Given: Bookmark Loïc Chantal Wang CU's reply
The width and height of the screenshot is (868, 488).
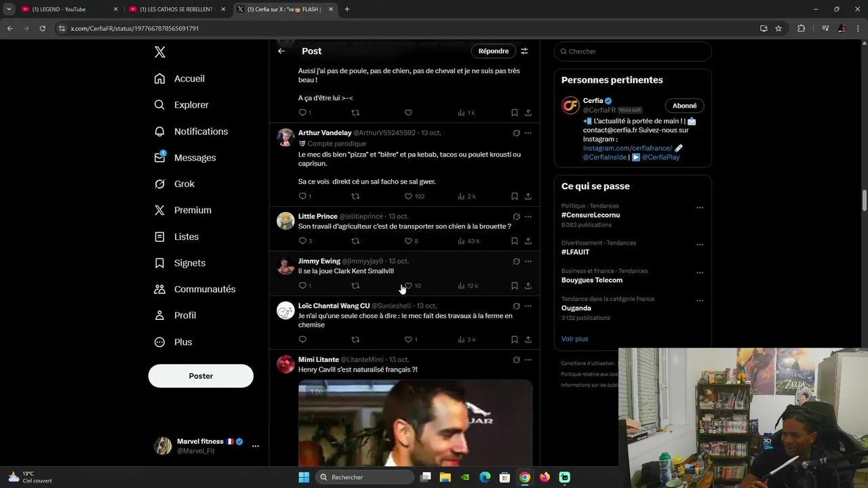Looking at the screenshot, I should tap(515, 340).
